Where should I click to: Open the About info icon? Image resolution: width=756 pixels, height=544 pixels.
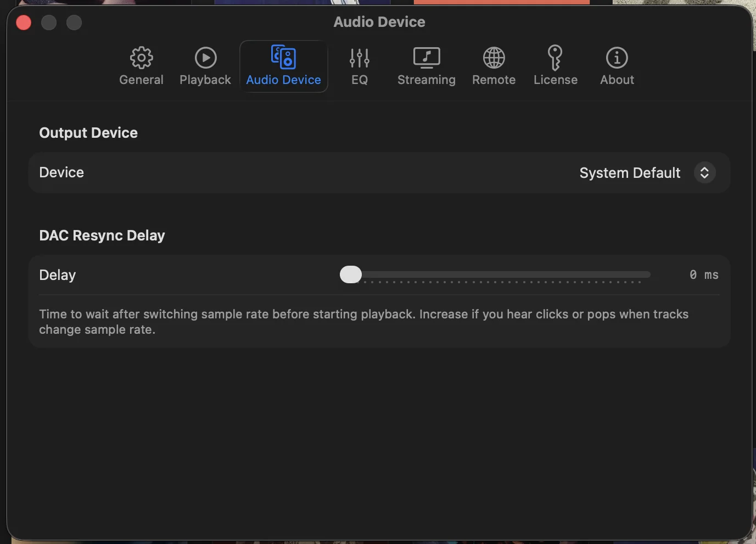[616, 58]
